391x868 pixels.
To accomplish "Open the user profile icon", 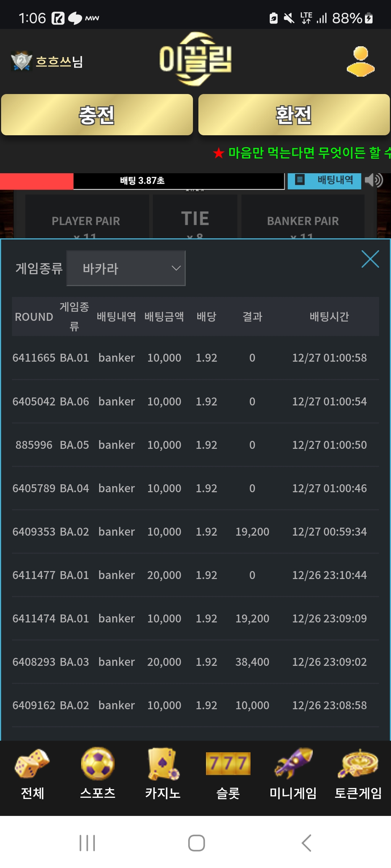I will (361, 61).
